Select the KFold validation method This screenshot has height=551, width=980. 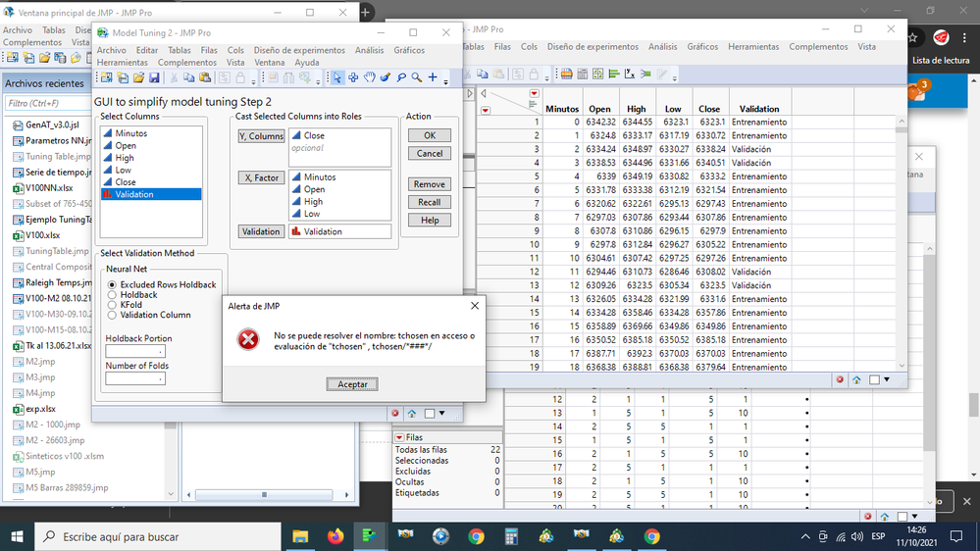tap(113, 305)
